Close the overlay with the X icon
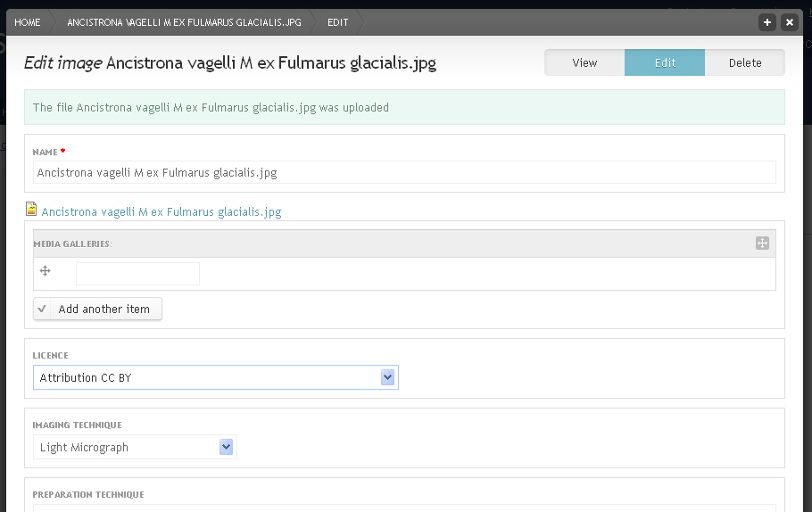This screenshot has width=812, height=512. (789, 22)
